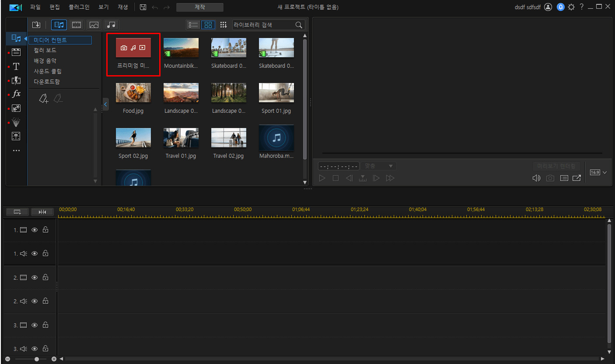Screen dimensions: 615x364
Task: Select 배경 음악 in library list
Action: [x=45, y=61]
